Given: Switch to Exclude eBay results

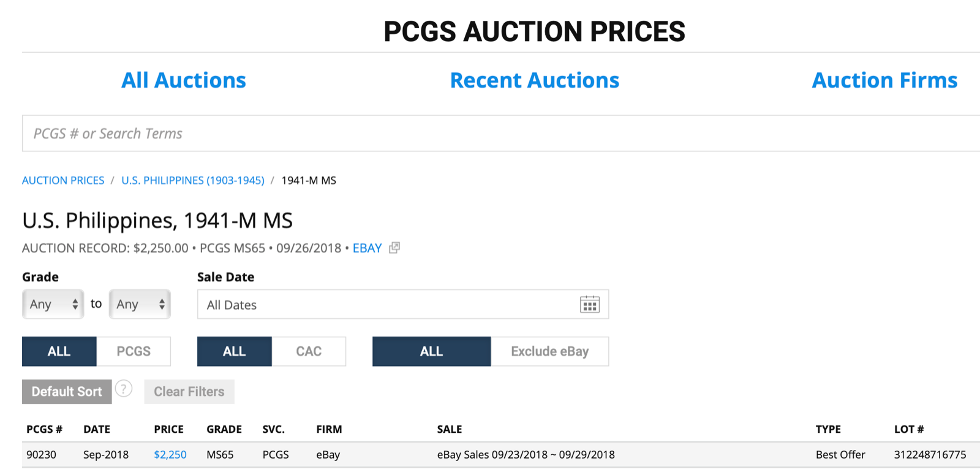Looking at the screenshot, I should pos(549,351).
